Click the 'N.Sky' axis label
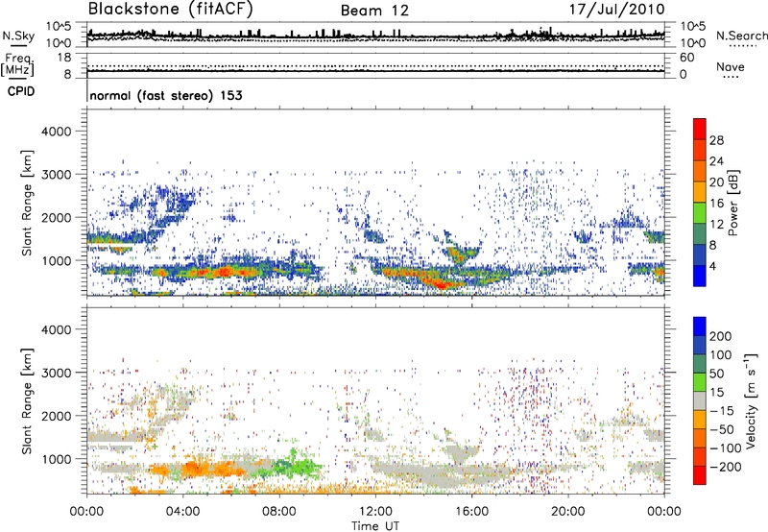This screenshot has height=532, width=768. [x=18, y=36]
